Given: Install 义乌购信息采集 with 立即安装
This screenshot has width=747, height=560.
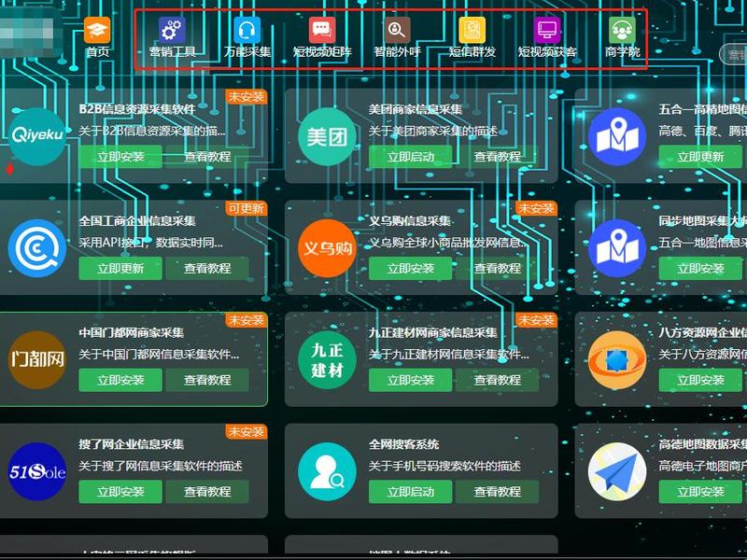Looking at the screenshot, I should coord(411,269).
